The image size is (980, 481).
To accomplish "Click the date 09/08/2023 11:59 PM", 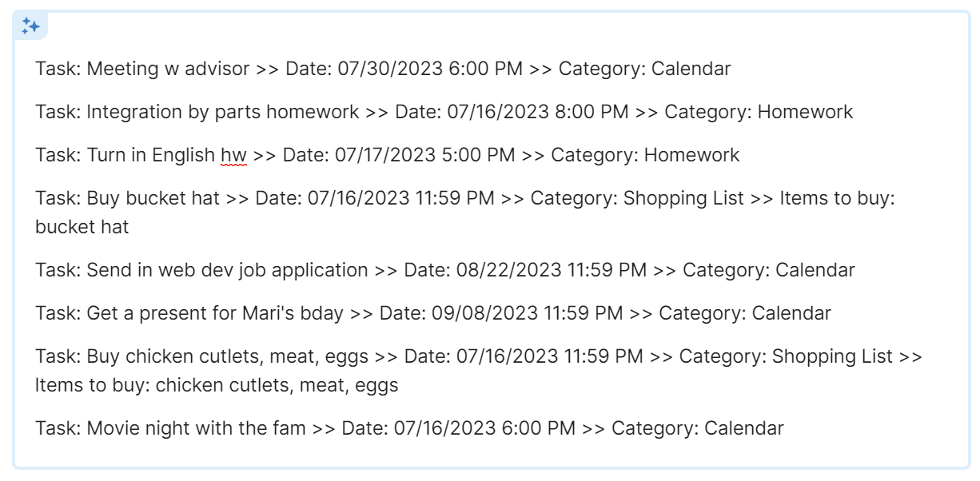I will coord(527,313).
